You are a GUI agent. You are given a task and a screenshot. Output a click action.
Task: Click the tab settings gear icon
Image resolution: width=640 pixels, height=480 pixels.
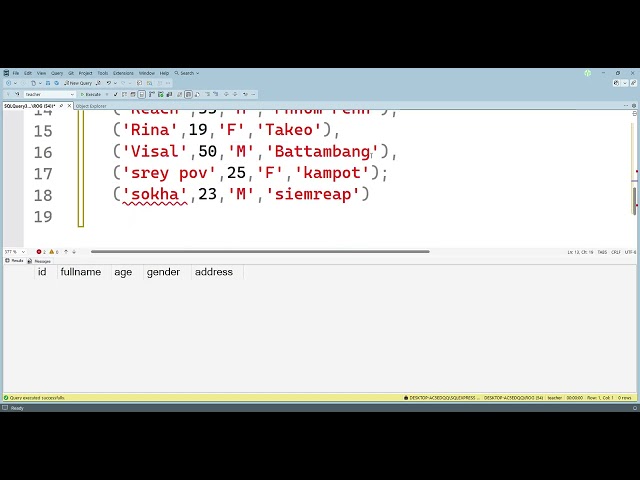[x=634, y=106]
